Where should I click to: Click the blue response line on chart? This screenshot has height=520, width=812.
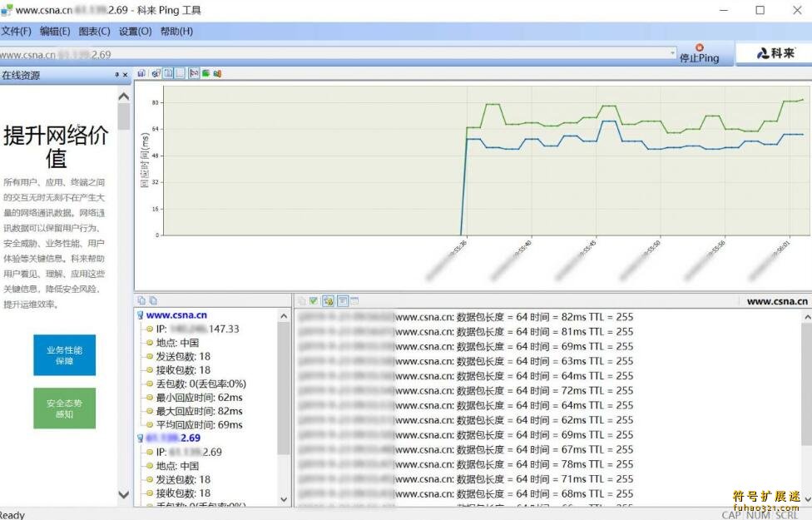[x=631, y=141]
